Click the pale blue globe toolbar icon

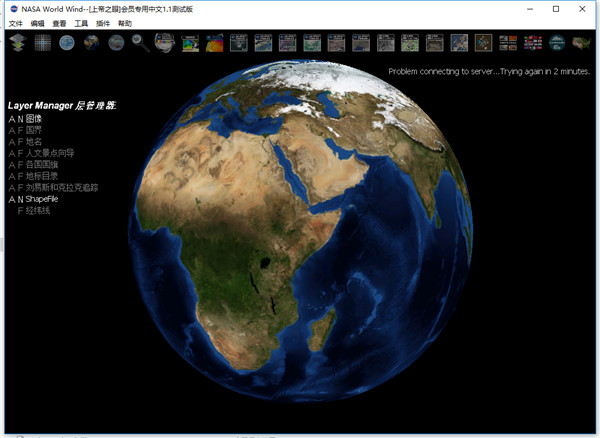click(67, 42)
